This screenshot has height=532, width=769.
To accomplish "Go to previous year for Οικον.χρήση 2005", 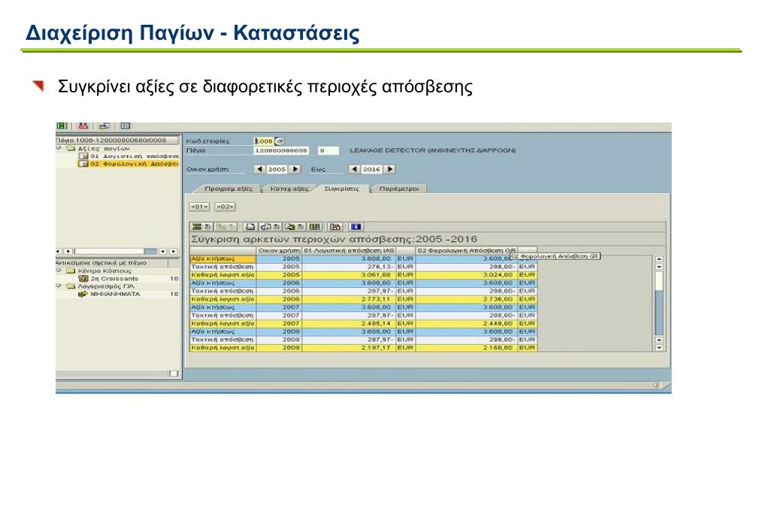I will [x=259, y=169].
